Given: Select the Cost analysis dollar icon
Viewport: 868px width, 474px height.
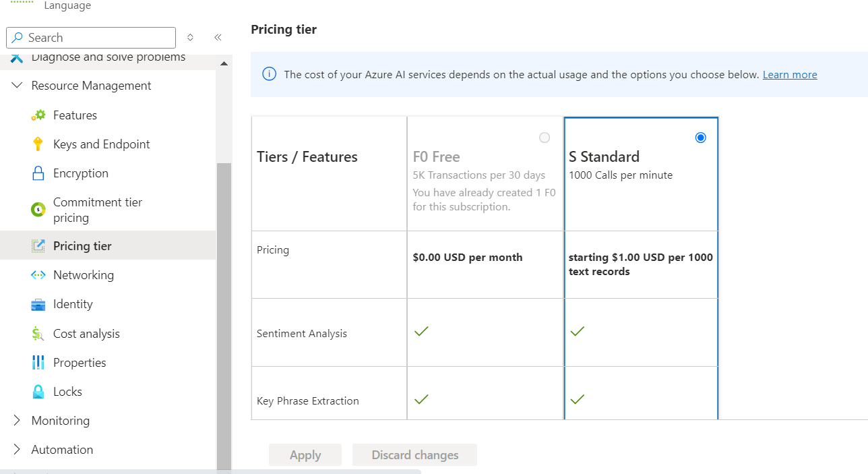Looking at the screenshot, I should coord(38,333).
